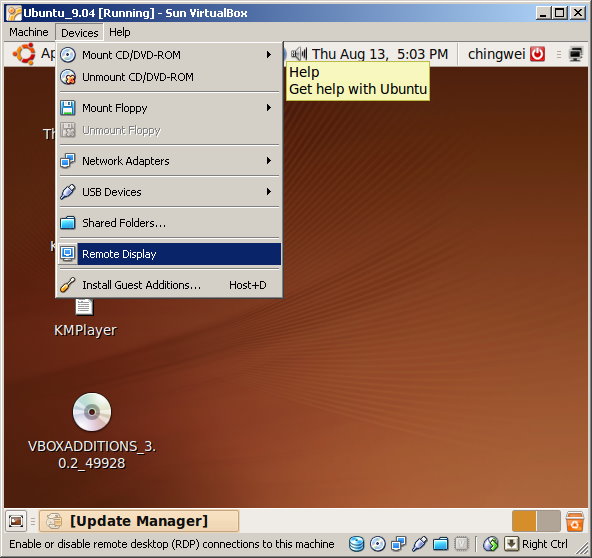Click the Network Adapters monitors icon
592x558 pixels.
coord(68,161)
